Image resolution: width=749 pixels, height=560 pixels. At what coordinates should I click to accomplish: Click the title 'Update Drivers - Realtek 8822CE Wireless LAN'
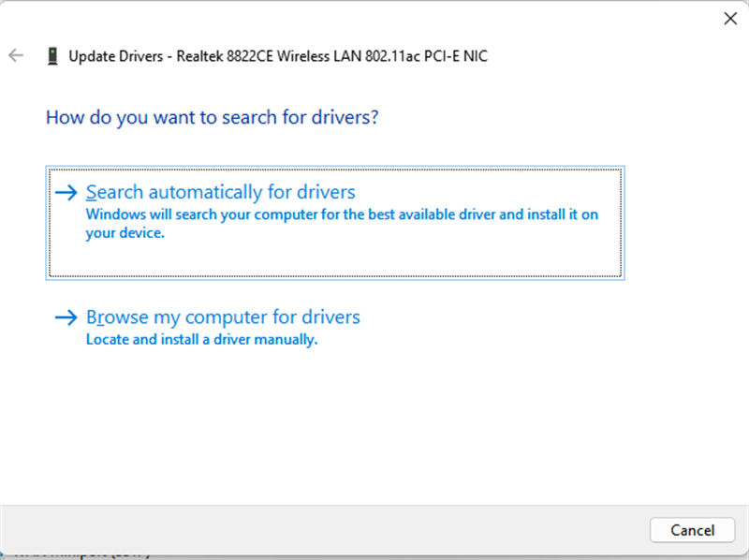(278, 56)
